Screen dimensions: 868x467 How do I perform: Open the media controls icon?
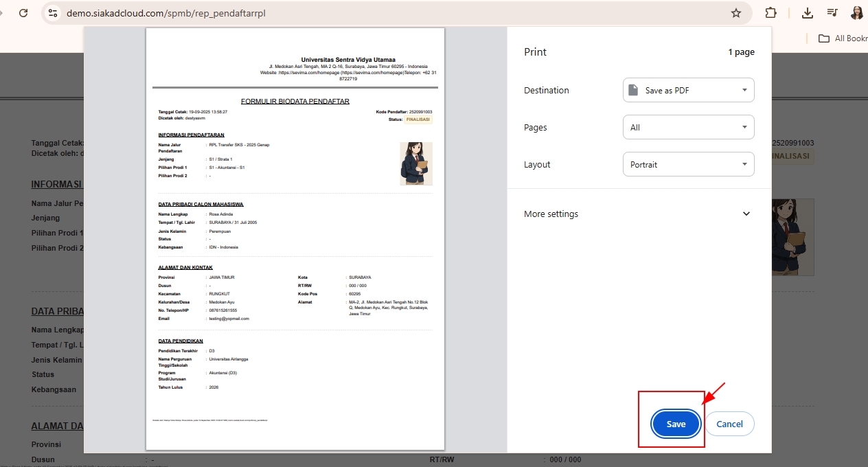pos(832,13)
